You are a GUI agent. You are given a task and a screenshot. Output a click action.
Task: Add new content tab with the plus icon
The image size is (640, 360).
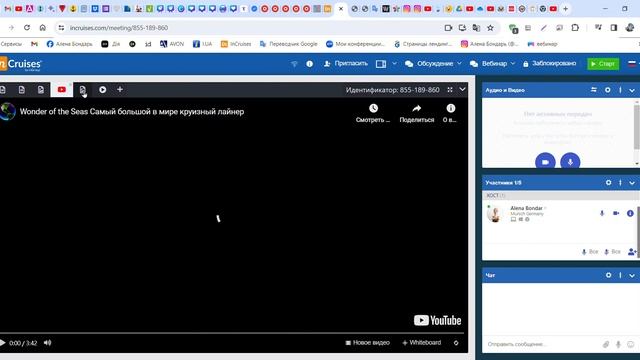(x=120, y=89)
